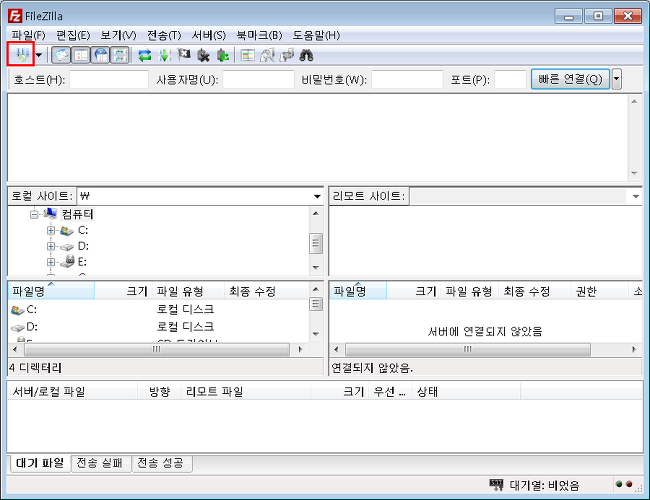Screen dimensions: 650x500
Task: Select 컴퓨터 in the local tree
Action: tap(77, 214)
